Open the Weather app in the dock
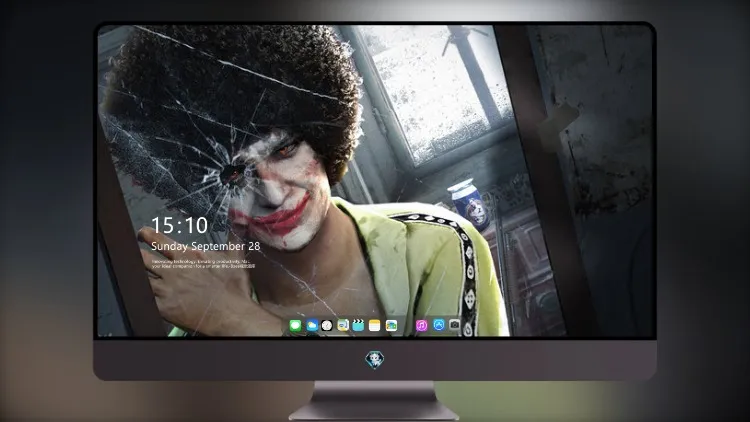 point(311,326)
